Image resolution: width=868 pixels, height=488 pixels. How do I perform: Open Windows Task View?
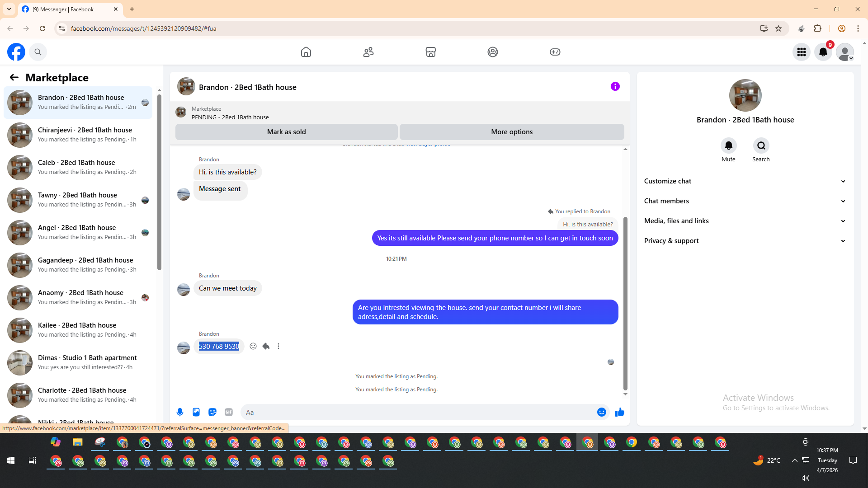(33, 460)
